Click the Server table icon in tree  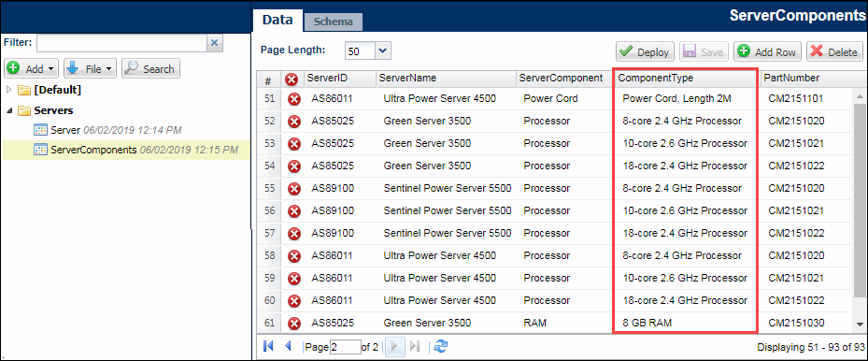(x=41, y=131)
